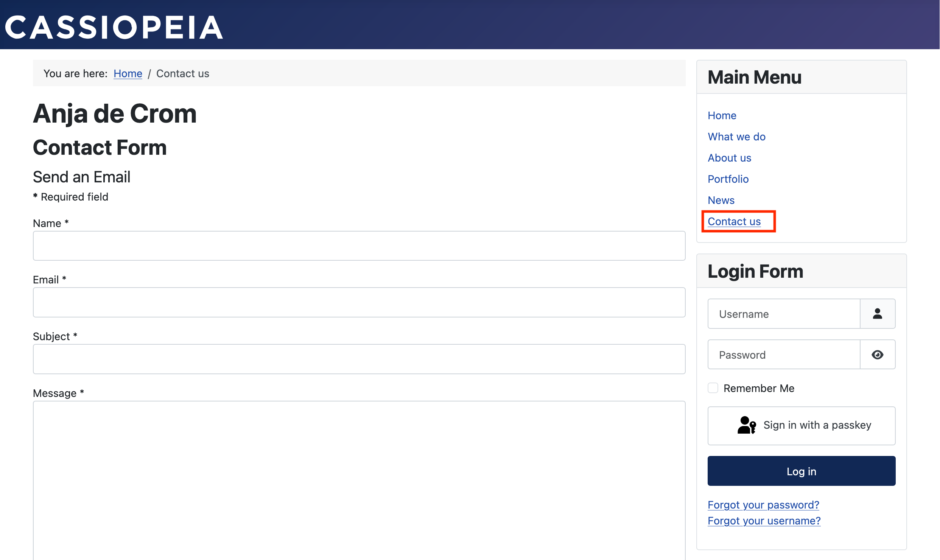940x560 pixels.
Task: Open Forgot your password link
Action: (x=763, y=505)
